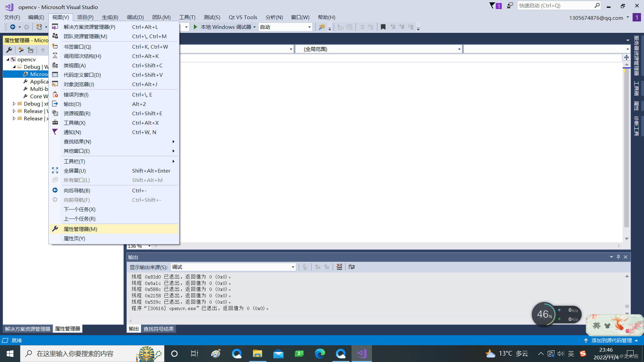Open the 项目(P) menu

[x=85, y=17]
